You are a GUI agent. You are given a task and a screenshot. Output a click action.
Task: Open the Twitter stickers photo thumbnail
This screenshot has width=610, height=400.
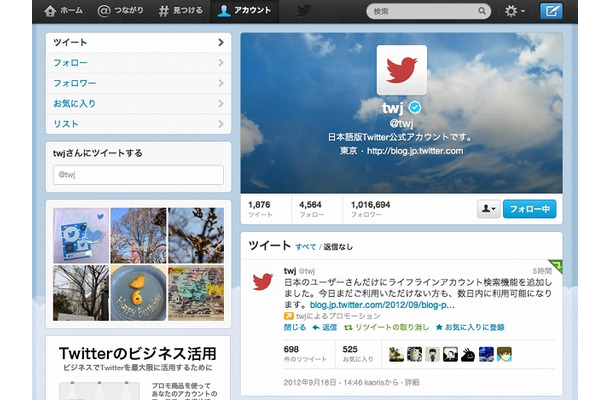click(x=81, y=235)
